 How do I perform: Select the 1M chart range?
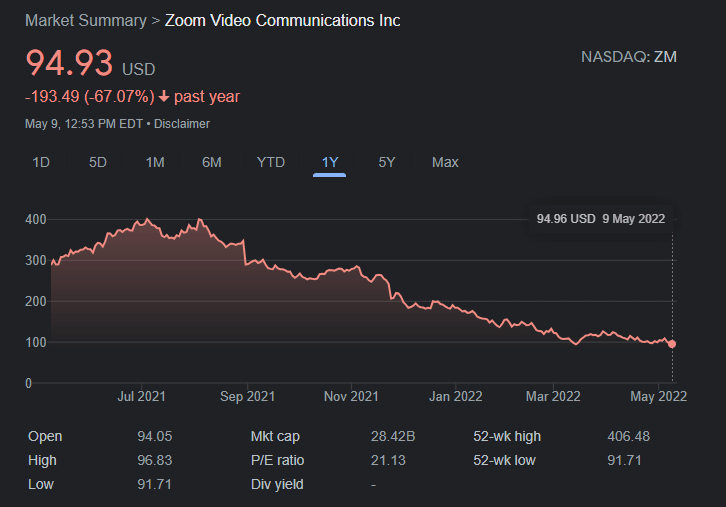coord(155,162)
